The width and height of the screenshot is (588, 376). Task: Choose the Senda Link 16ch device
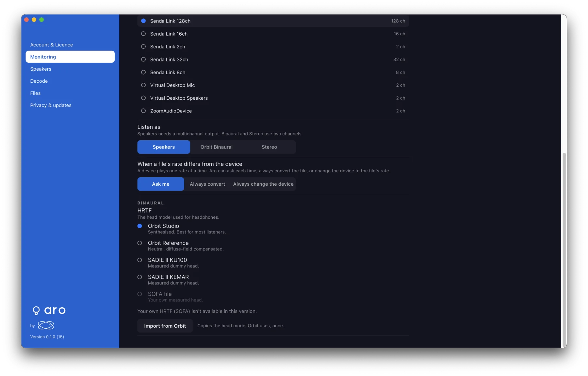coord(273,34)
